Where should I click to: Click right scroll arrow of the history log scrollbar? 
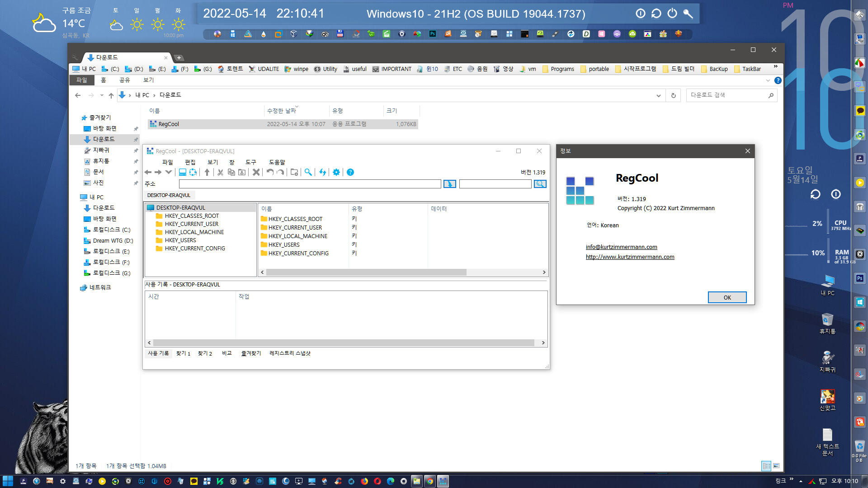click(x=543, y=343)
